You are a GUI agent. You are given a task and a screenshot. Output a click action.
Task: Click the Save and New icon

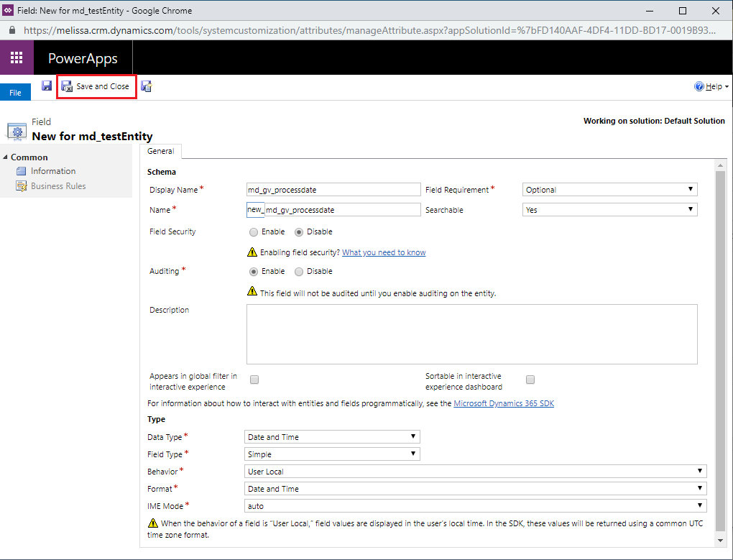[x=147, y=86]
